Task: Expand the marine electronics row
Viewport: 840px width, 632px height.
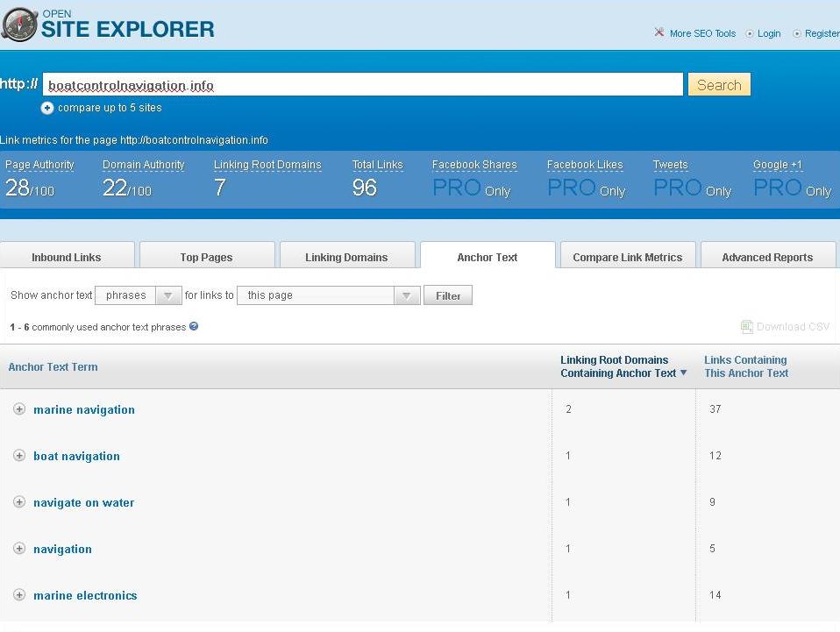Action: pyautogui.click(x=19, y=595)
